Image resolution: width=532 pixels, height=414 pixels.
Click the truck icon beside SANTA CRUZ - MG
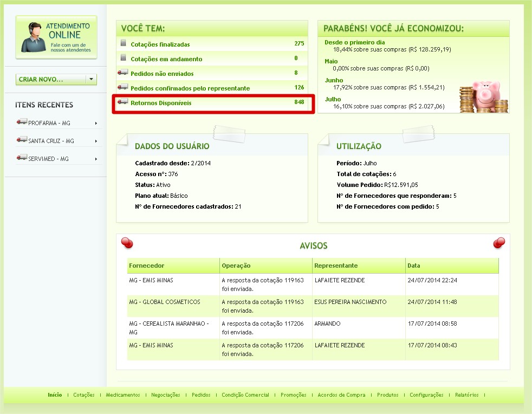(22, 140)
